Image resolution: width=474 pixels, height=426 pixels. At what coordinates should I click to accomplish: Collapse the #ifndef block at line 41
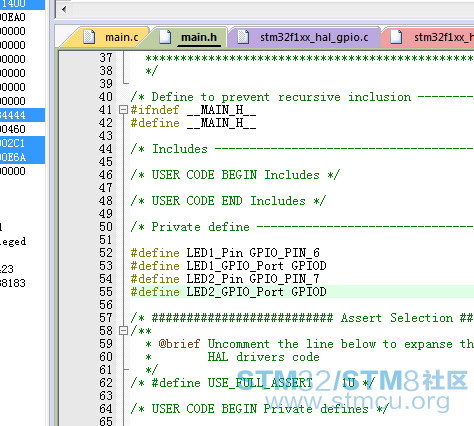tap(123, 110)
